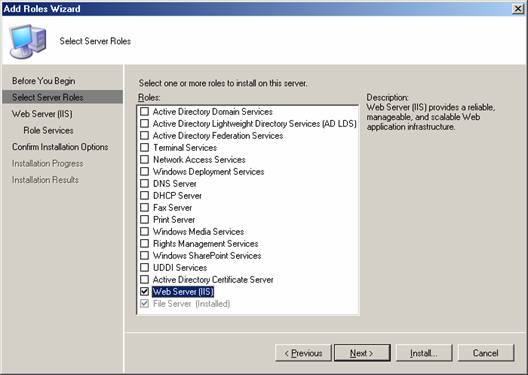Open the Role Services step
The width and height of the screenshot is (528, 375).
tap(48, 130)
